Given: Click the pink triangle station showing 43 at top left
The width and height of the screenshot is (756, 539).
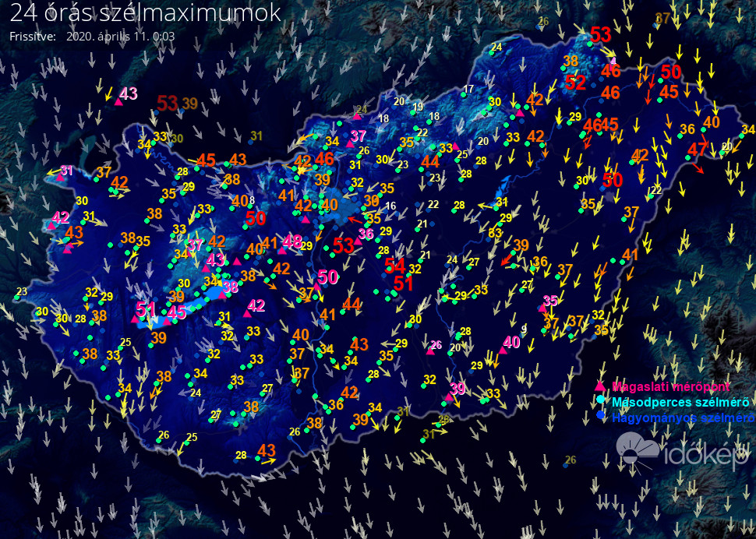Looking at the screenshot, I should pyautogui.click(x=118, y=101).
